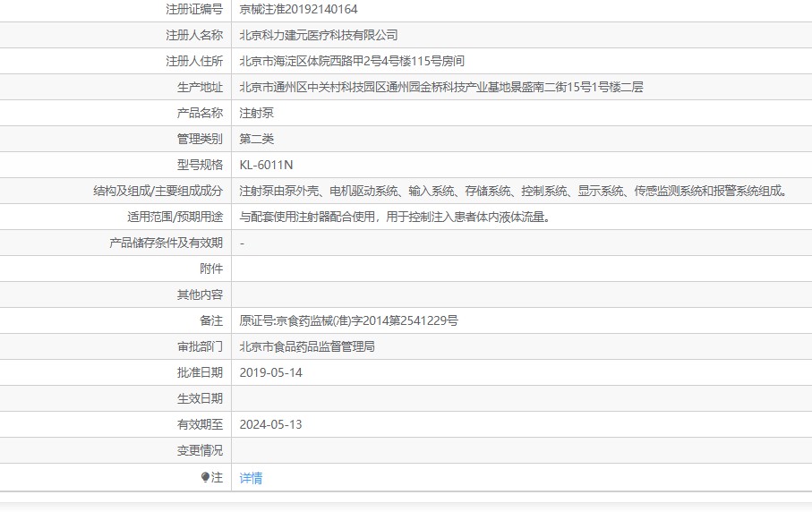Click the 产品名称 label

click(200, 113)
